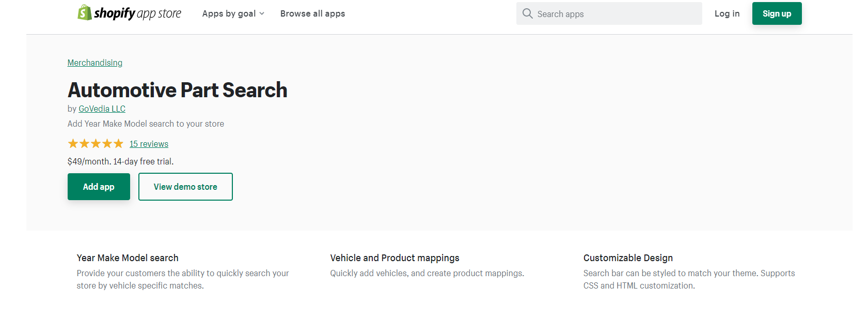Click the View demo store button
The image size is (868, 317).
pyautogui.click(x=185, y=187)
